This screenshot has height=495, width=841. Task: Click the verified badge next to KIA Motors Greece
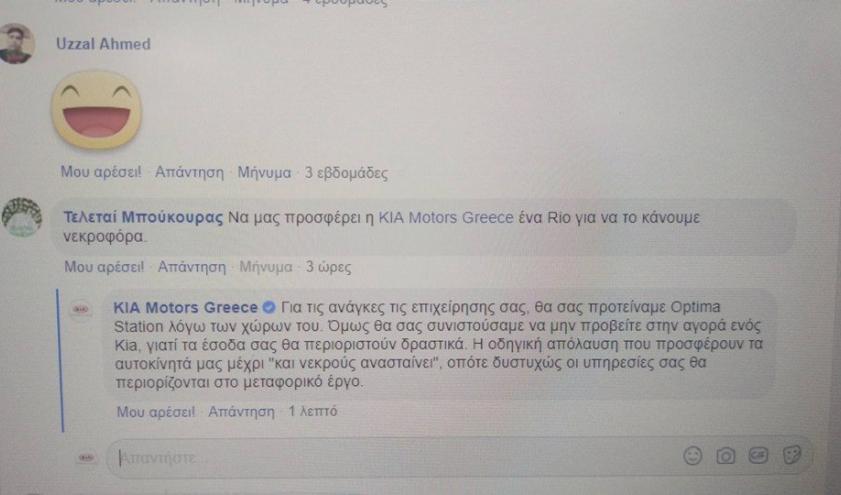tap(269, 307)
